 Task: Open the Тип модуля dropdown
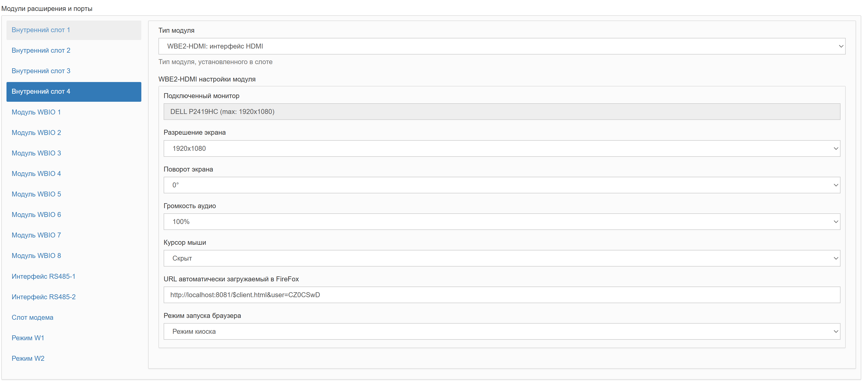coord(501,46)
